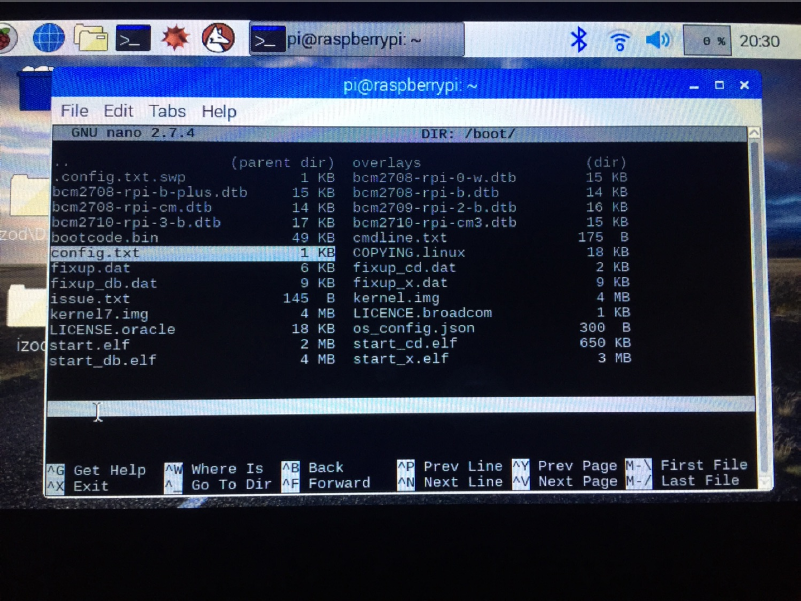Close the terminal window
The height and width of the screenshot is (601, 801).
point(744,85)
